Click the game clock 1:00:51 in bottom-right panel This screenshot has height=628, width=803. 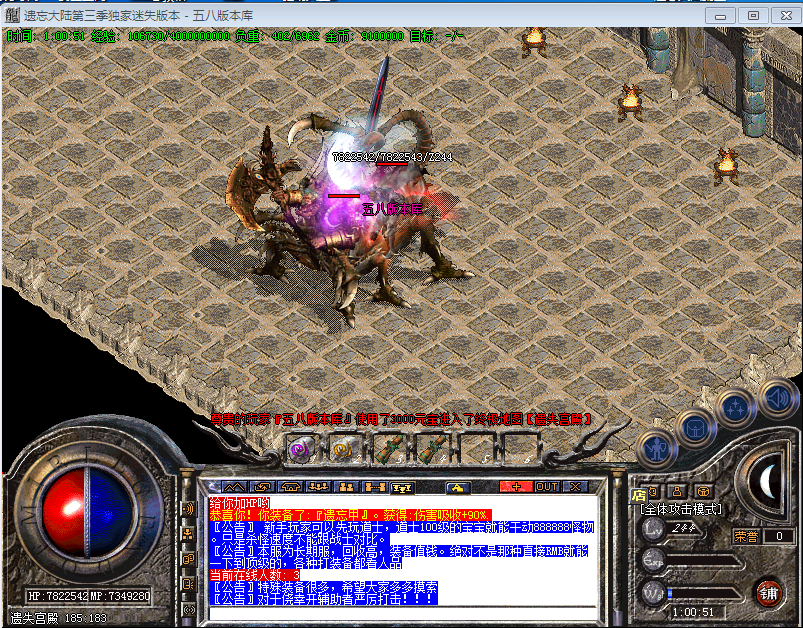(x=693, y=612)
